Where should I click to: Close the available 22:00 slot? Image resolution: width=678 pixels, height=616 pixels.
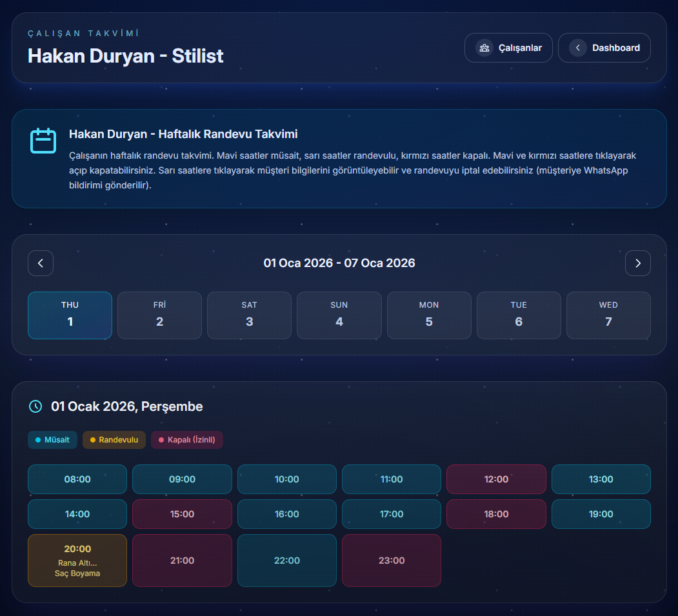286,560
